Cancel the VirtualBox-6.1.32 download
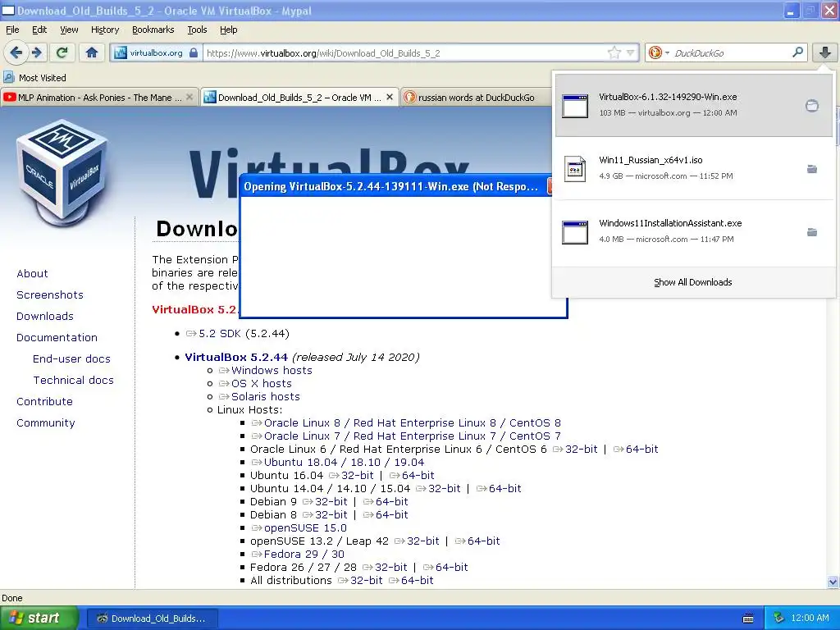Screen dimensions: 840x630 [x=812, y=106]
